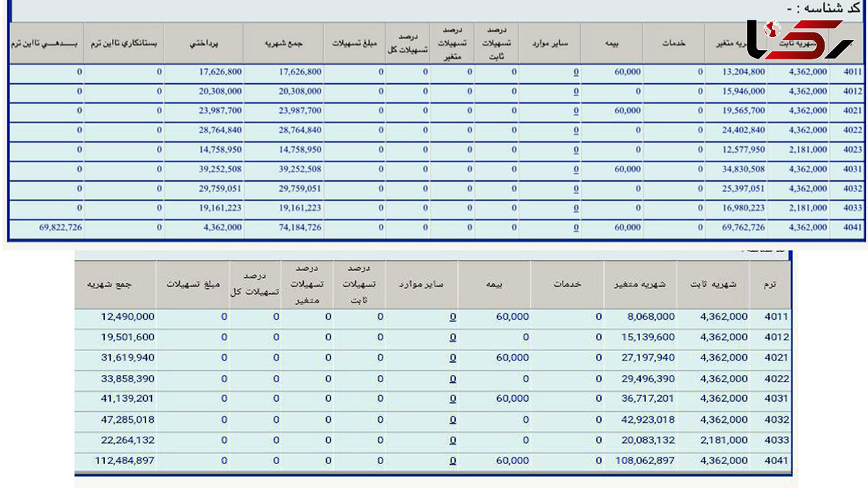This screenshot has height=488, width=868.
Task: Select term 4023 row label
Action: click(x=851, y=150)
